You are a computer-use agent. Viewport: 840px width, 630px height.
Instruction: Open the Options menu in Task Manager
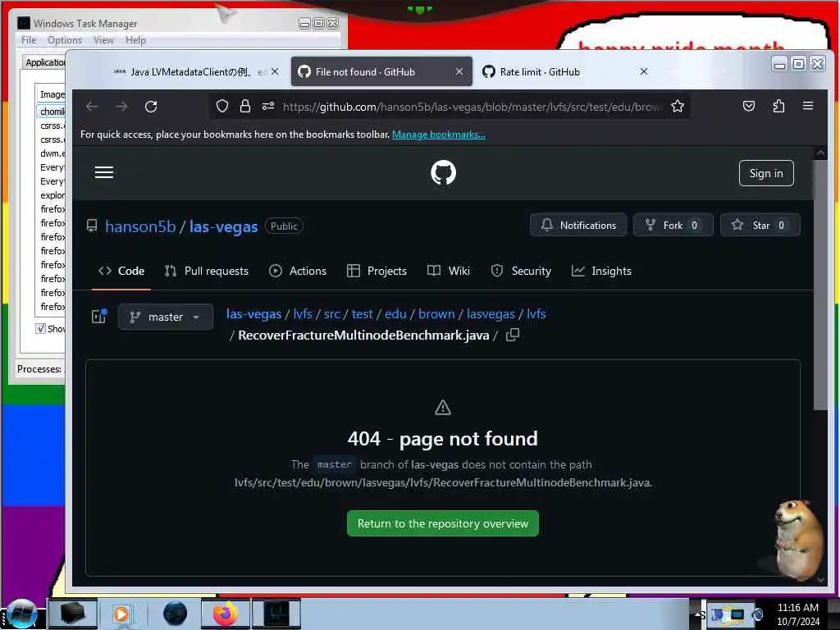click(65, 40)
